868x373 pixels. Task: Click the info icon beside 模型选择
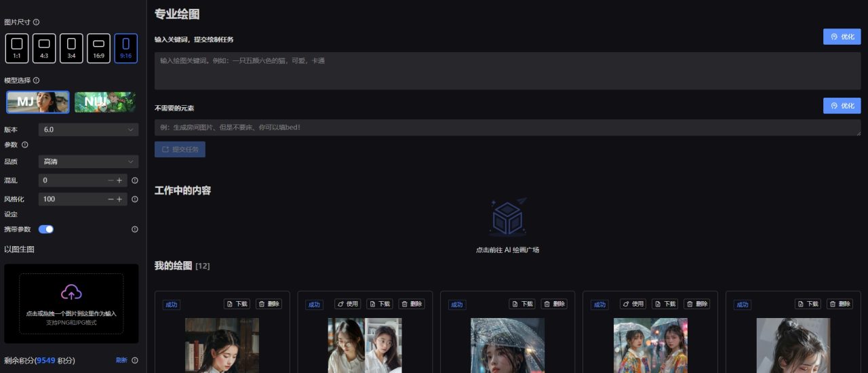coord(36,80)
